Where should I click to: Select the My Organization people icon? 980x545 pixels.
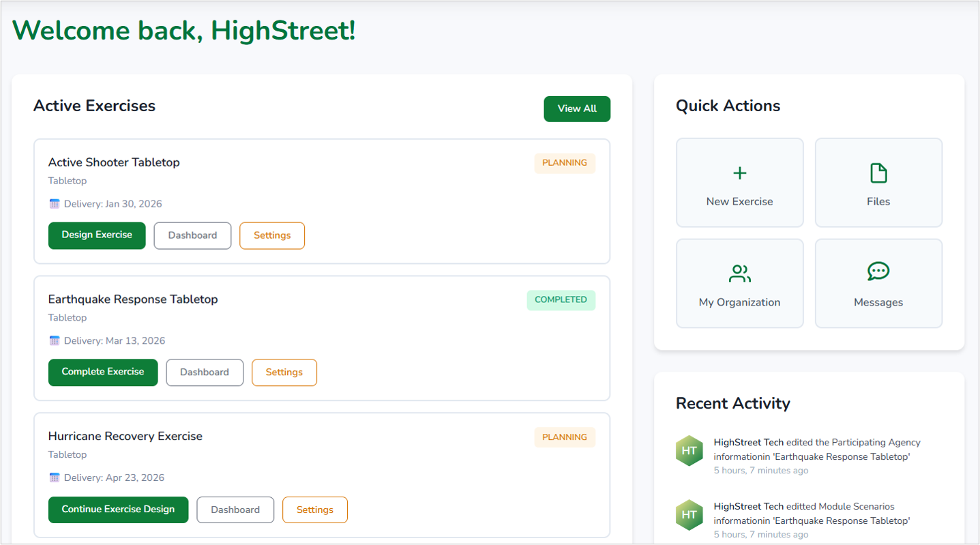[739, 274]
